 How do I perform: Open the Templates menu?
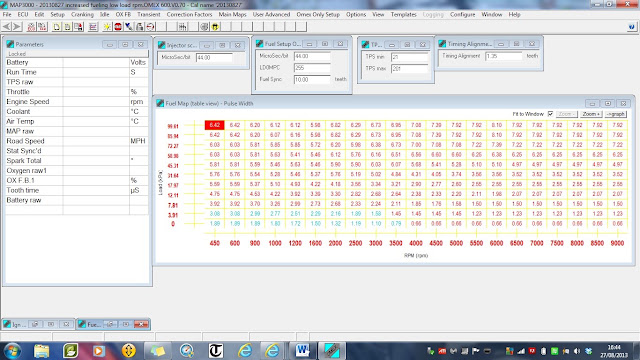pyautogui.click(x=404, y=14)
